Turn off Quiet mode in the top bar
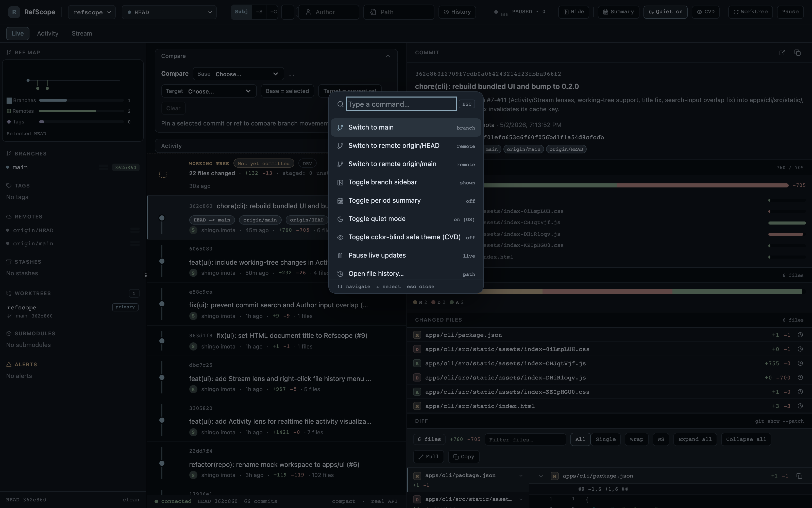This screenshot has width=812, height=508. (665, 12)
